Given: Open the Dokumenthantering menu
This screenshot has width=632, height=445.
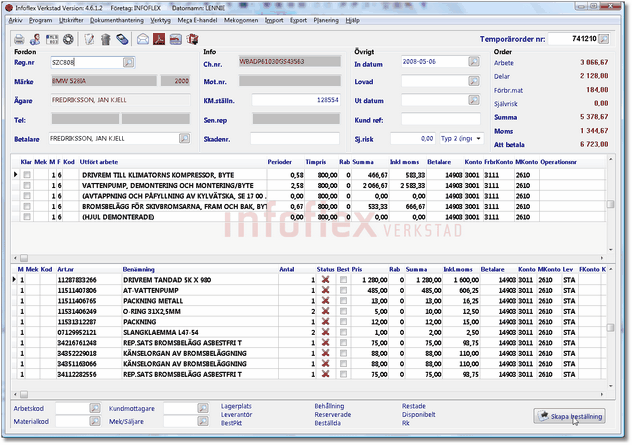Looking at the screenshot, I should (116, 20).
